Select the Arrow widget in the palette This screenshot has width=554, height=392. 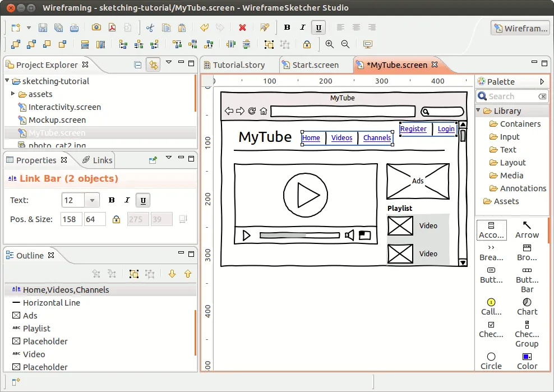tap(527, 230)
